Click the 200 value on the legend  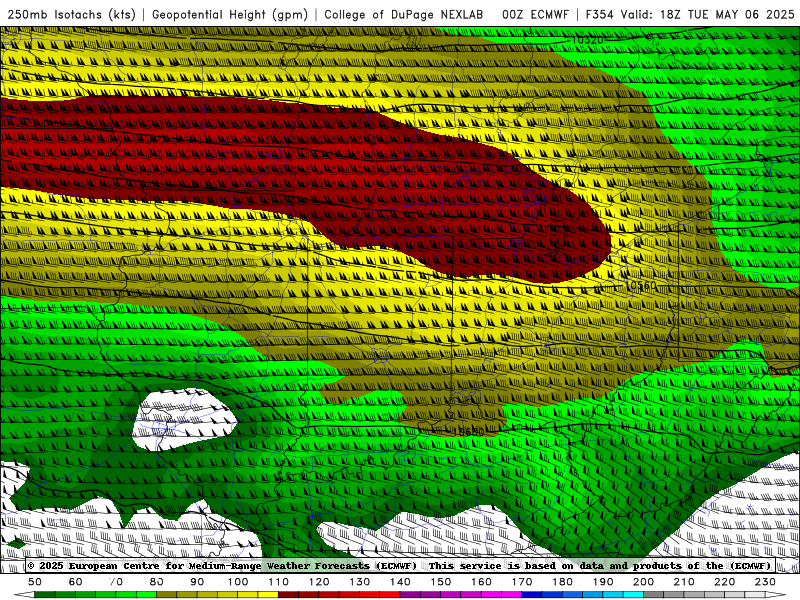pyautogui.click(x=644, y=582)
